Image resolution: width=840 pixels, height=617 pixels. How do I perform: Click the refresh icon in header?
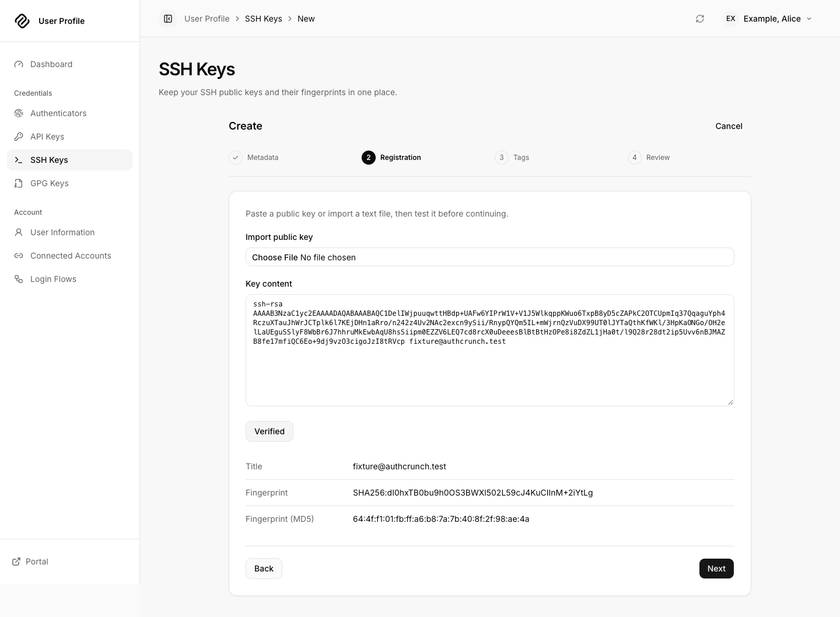point(700,19)
